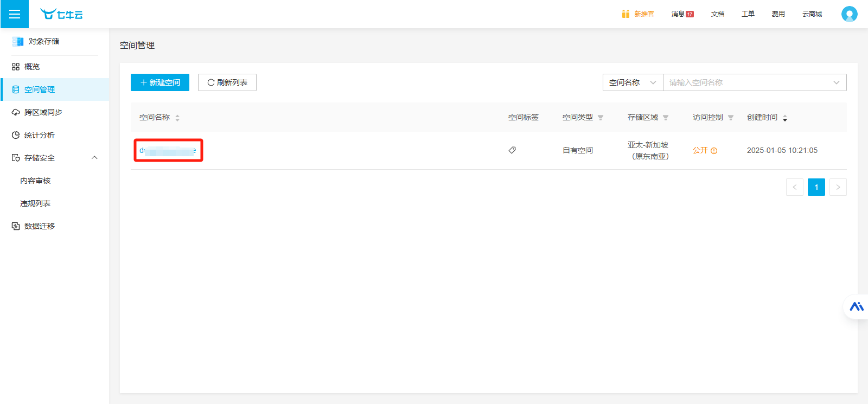This screenshot has height=404, width=868.
Task: Open 跨区域同步 in the sidebar
Action: pyautogui.click(x=43, y=112)
